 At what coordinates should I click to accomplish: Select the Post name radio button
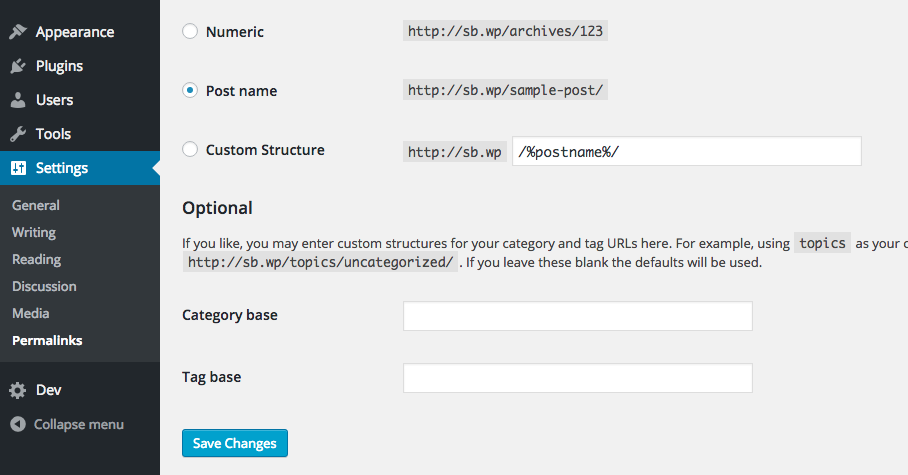coord(190,90)
